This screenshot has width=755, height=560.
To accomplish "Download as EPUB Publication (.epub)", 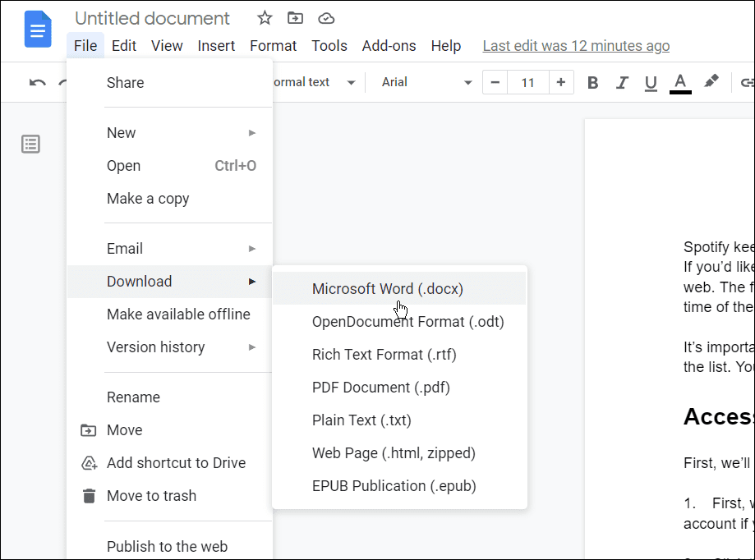I will click(x=399, y=486).
